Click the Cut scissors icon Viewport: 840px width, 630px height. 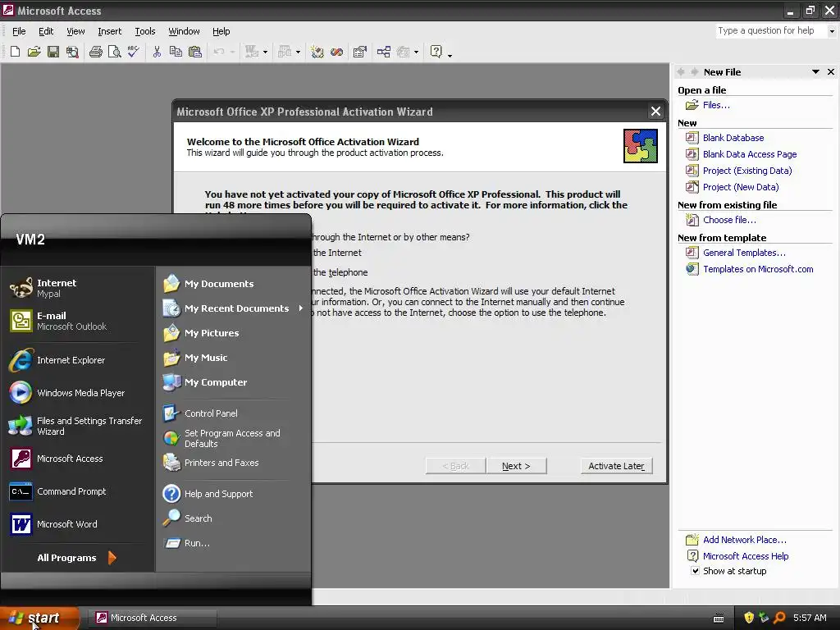tap(157, 52)
